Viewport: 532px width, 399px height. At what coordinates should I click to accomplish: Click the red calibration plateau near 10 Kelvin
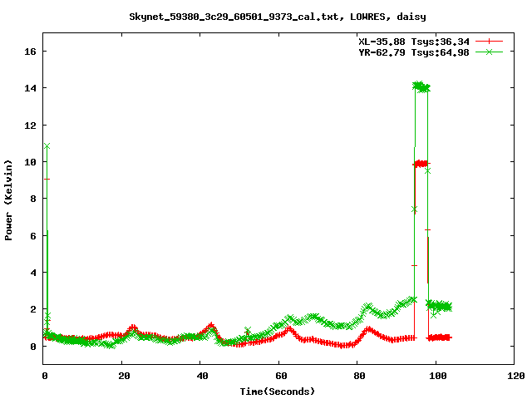point(421,164)
